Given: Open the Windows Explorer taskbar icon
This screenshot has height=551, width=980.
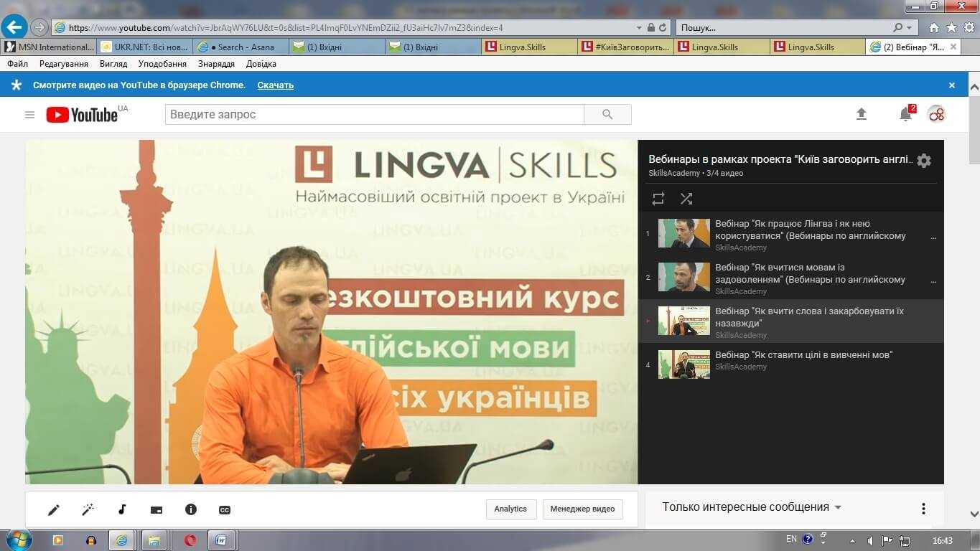Looking at the screenshot, I should 154,540.
